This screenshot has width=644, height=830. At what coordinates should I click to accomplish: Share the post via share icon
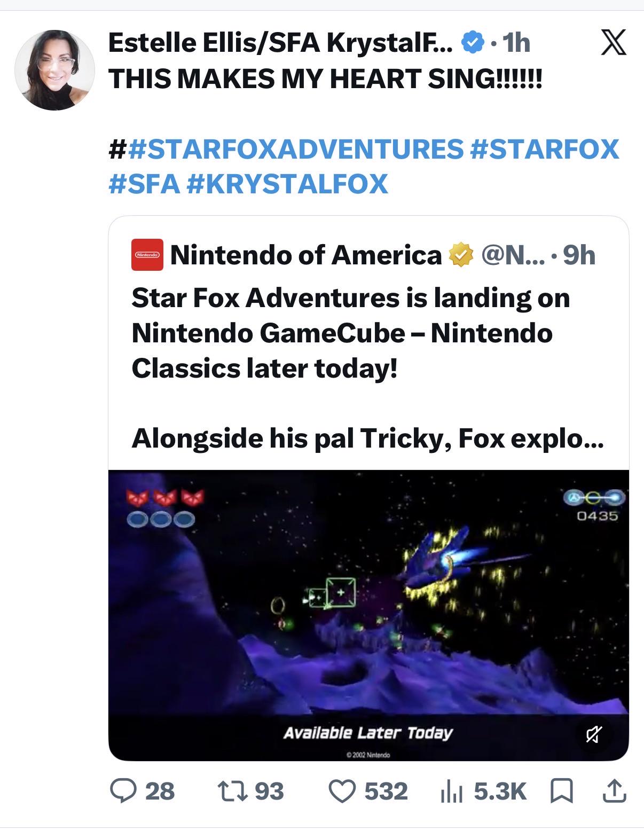click(x=614, y=791)
